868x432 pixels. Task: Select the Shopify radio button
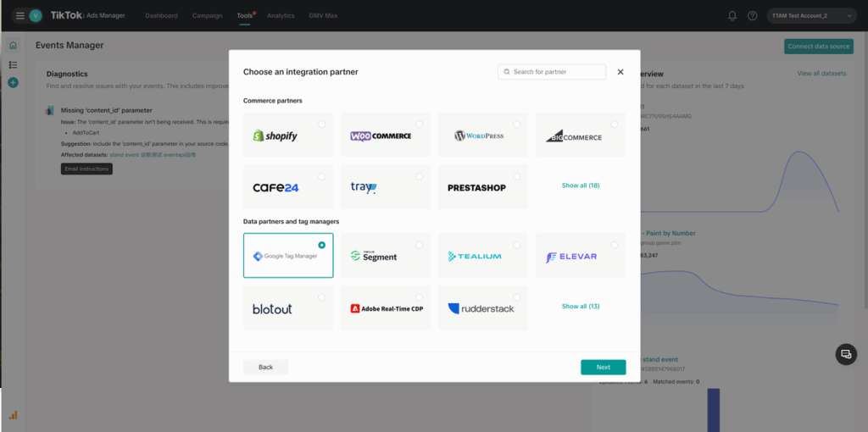point(321,125)
